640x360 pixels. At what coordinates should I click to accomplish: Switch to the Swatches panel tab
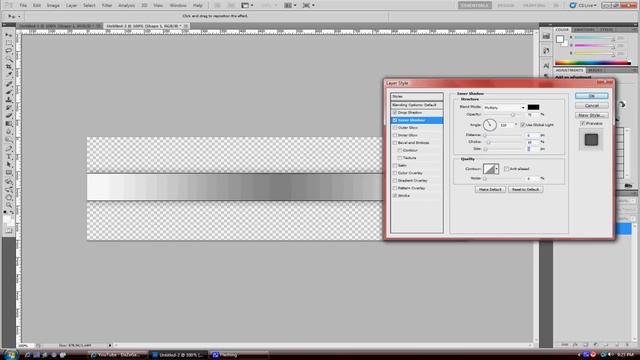coord(584,30)
